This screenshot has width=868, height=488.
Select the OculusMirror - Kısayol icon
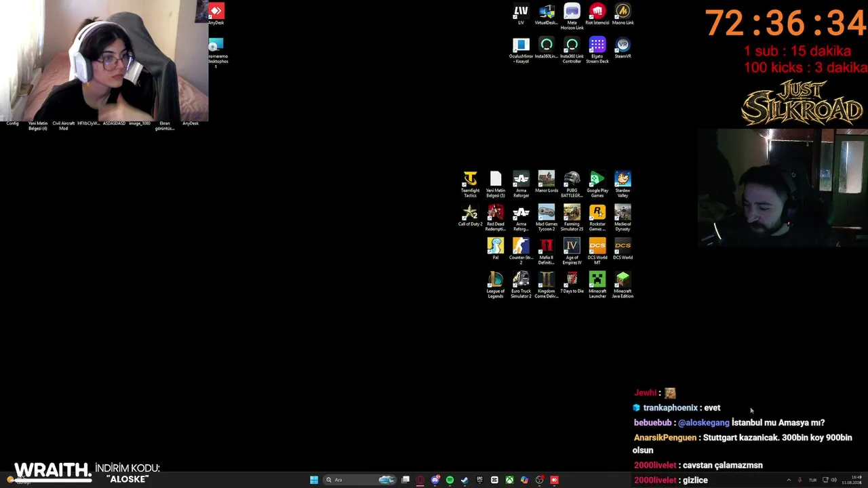521,51
